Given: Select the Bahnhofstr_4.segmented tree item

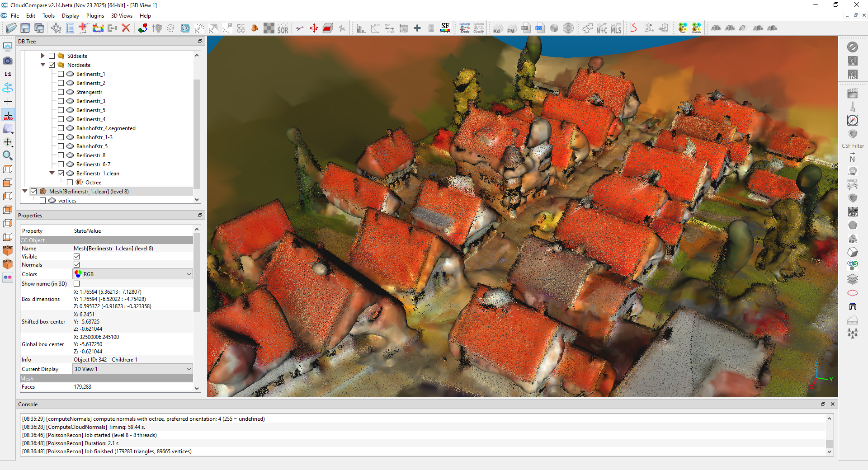Looking at the screenshot, I should 106,128.
